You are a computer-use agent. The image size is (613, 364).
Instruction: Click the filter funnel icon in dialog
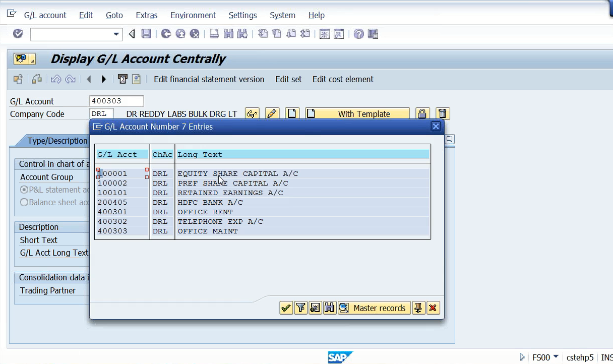301,308
